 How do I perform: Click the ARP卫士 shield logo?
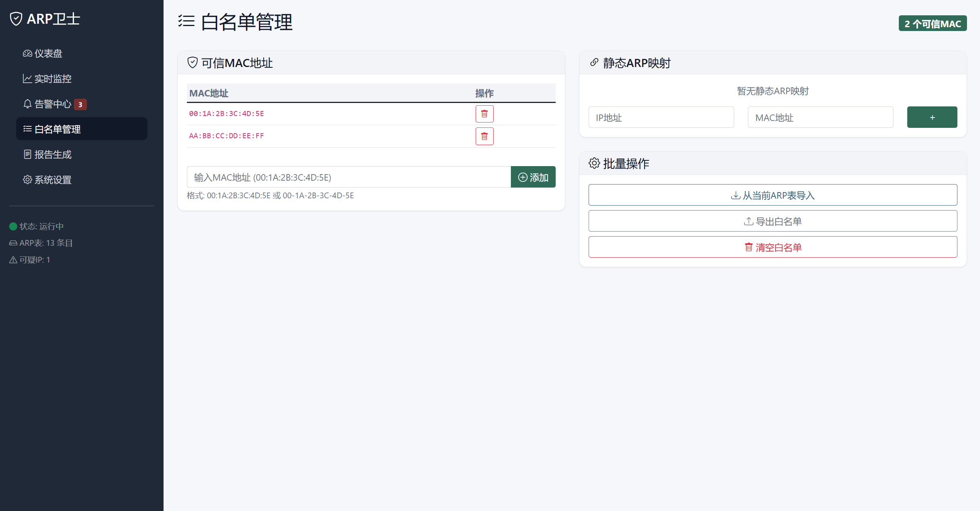coord(16,19)
